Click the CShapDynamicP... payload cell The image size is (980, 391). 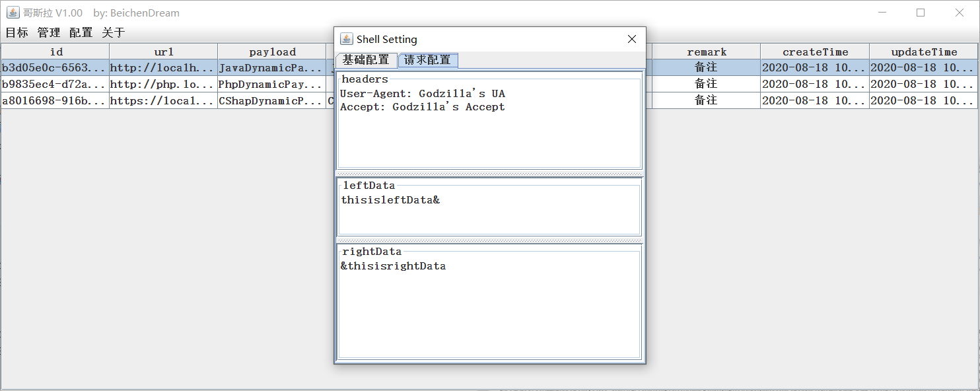[x=272, y=100]
